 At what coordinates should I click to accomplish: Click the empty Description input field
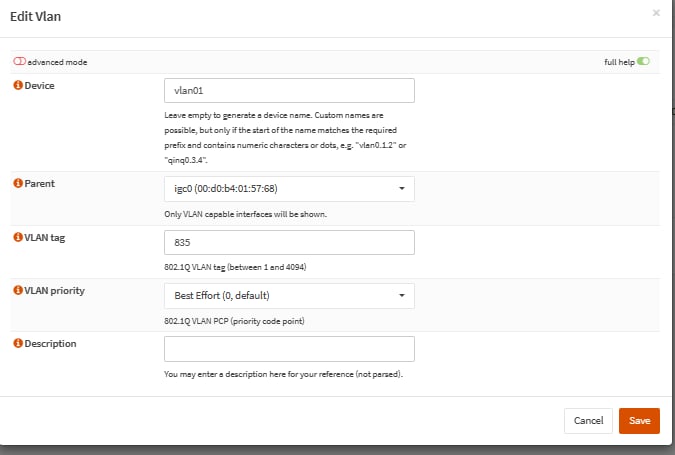pos(289,349)
